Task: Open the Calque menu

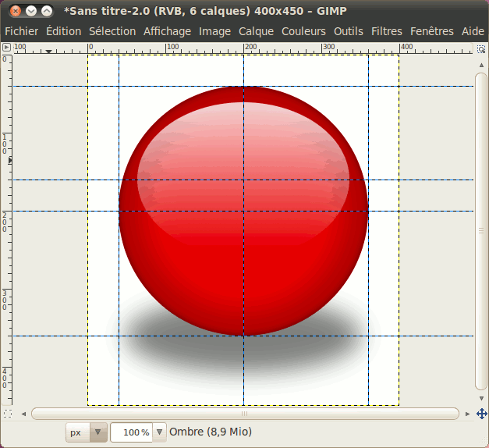Action: coord(256,31)
